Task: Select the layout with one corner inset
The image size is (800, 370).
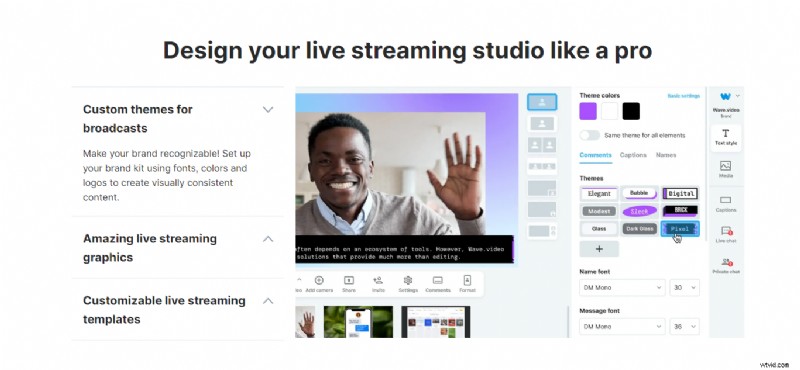Action: (542, 188)
